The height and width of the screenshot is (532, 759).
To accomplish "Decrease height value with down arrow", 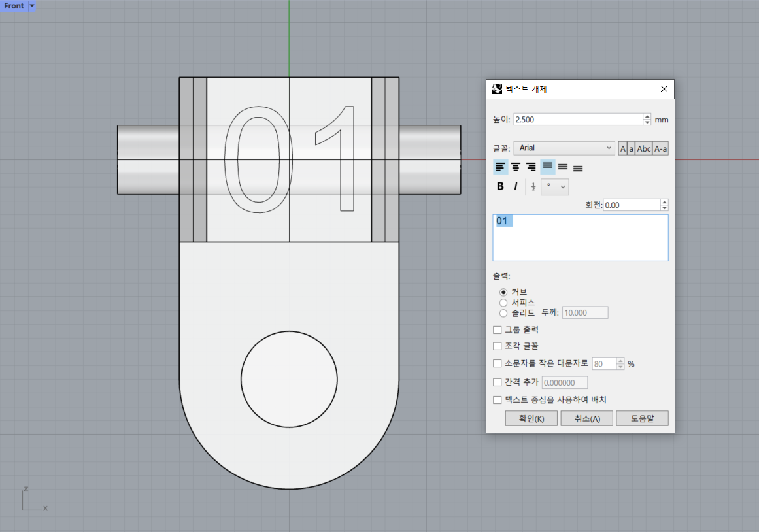I will coord(647,122).
